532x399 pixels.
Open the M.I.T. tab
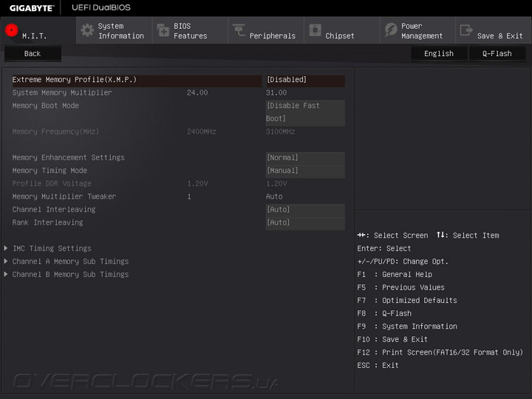click(38, 30)
